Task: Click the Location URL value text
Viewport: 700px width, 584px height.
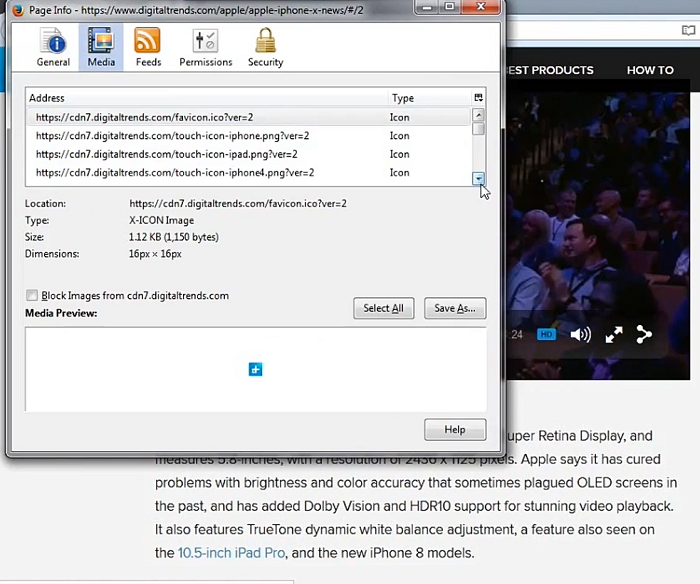Action: [238, 204]
